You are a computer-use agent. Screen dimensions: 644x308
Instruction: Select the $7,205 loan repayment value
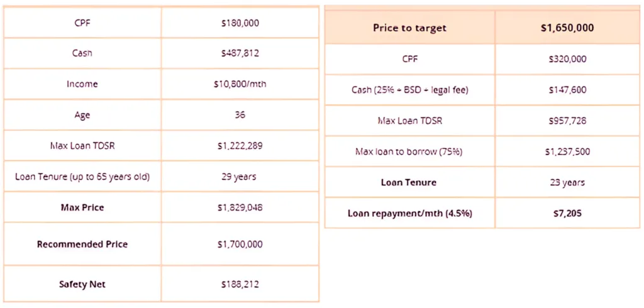567,213
